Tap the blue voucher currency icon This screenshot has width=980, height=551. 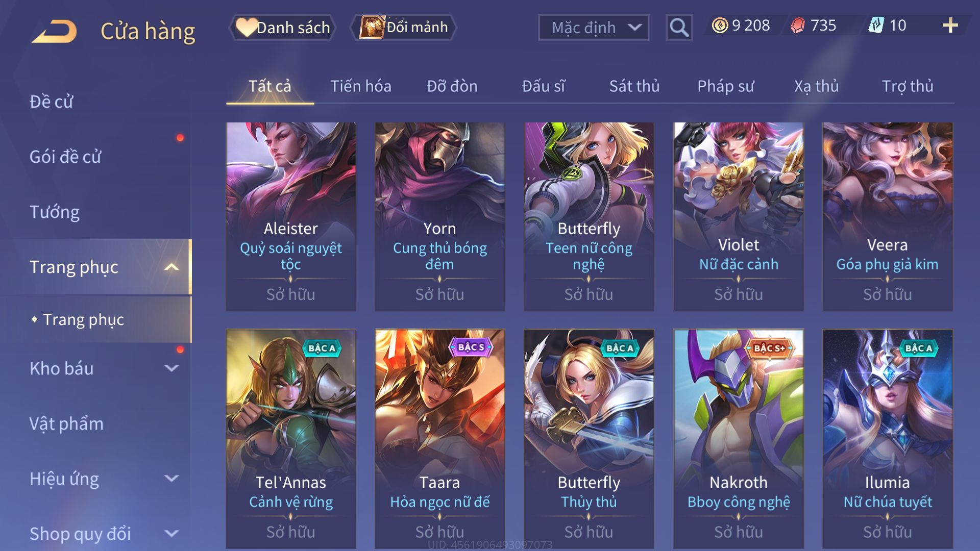click(876, 26)
